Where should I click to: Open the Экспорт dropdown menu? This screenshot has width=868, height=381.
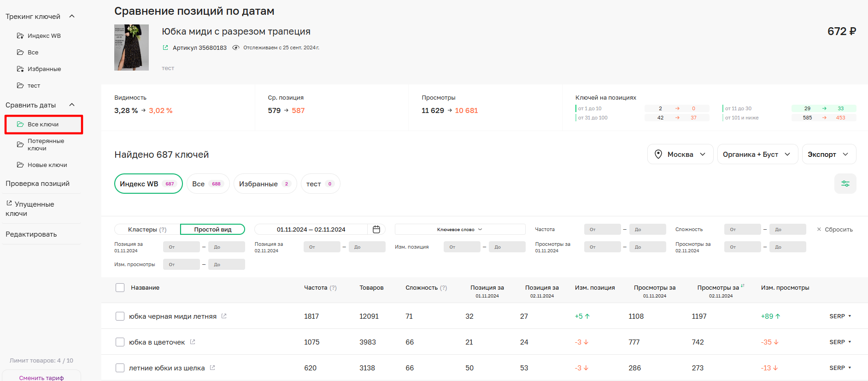828,154
